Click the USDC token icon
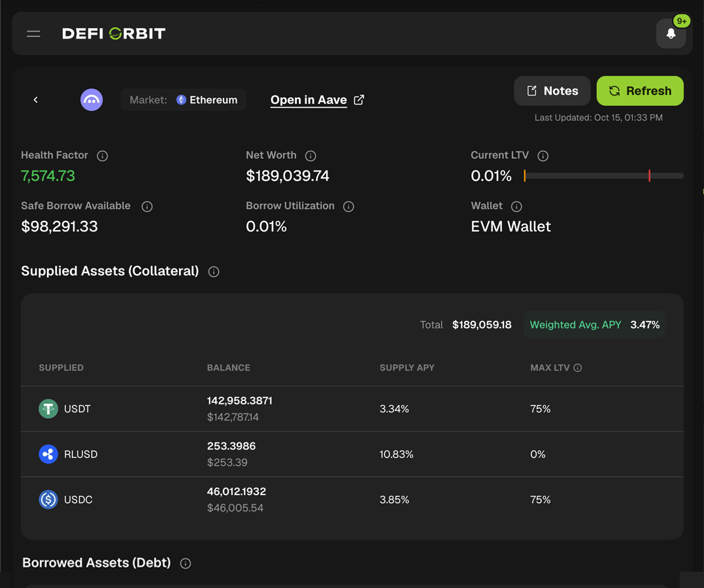This screenshot has width=704, height=588. tap(48, 500)
